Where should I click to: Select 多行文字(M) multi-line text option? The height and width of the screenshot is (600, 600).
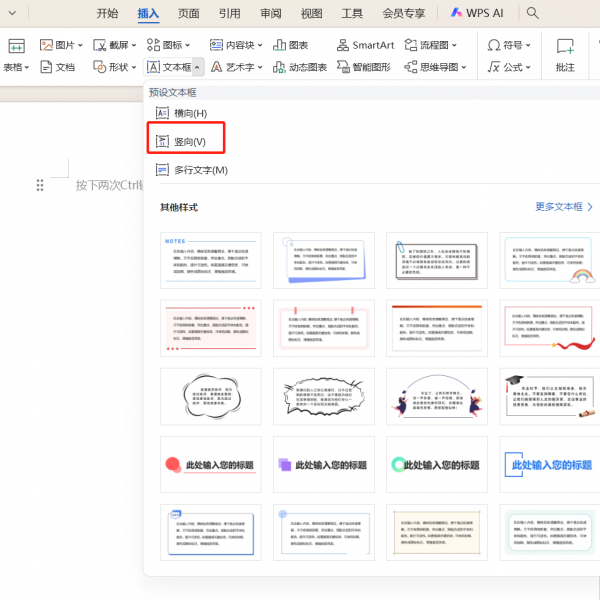tap(200, 170)
